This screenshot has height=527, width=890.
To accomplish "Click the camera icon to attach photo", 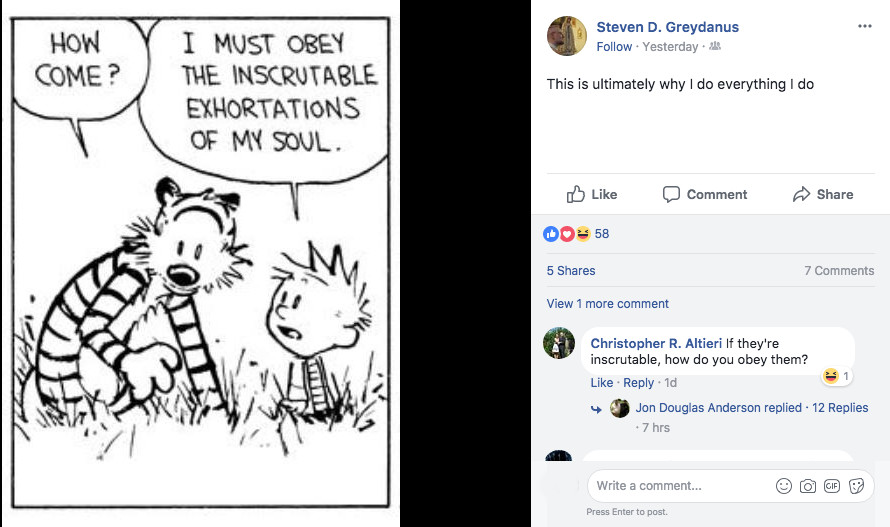I will 808,486.
